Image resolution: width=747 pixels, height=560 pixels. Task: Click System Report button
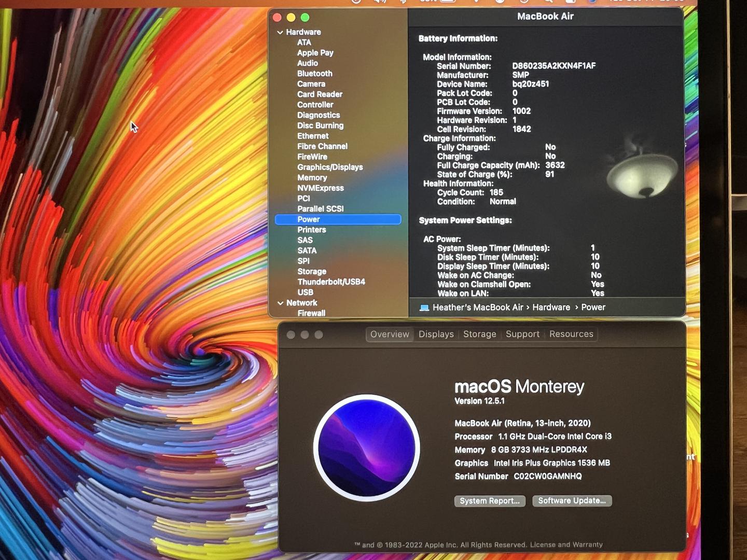[x=490, y=501]
